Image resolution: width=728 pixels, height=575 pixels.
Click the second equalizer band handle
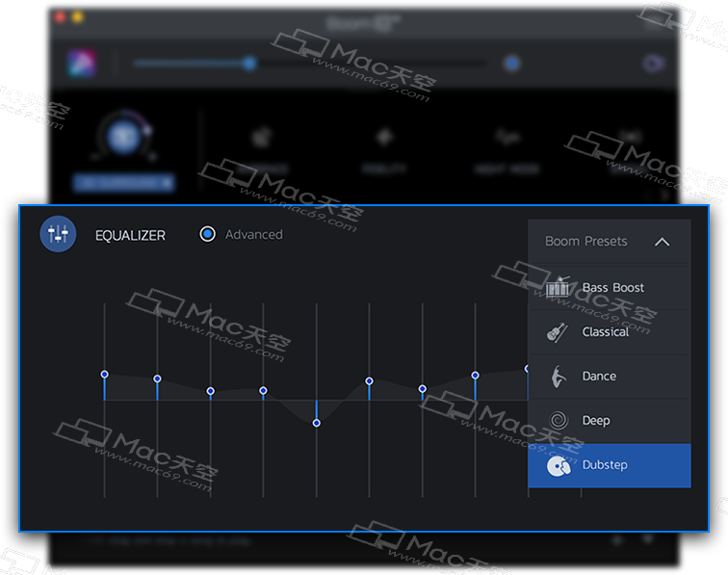tap(157, 379)
